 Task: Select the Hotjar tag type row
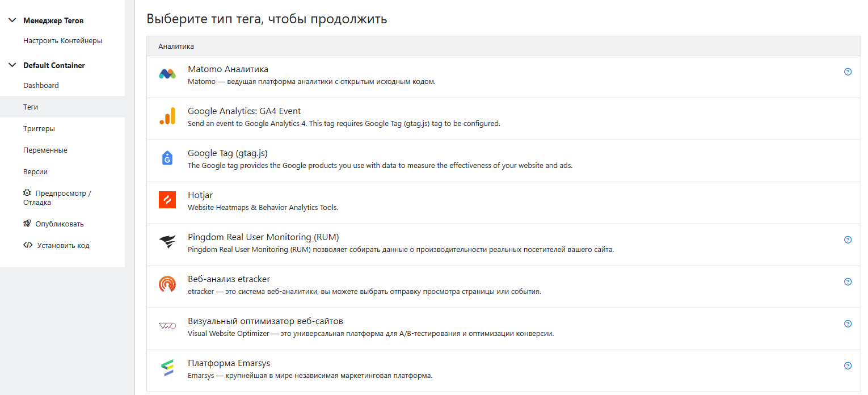(397, 201)
